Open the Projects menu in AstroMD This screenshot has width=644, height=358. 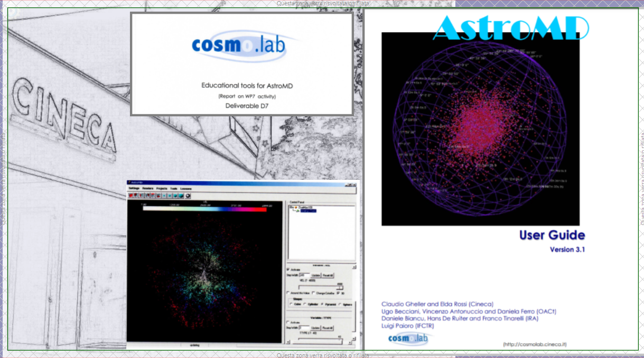tap(162, 189)
